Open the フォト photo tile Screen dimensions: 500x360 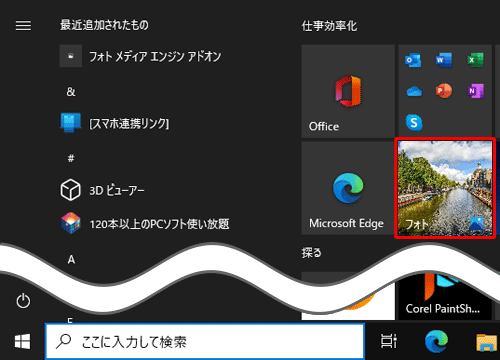point(445,188)
